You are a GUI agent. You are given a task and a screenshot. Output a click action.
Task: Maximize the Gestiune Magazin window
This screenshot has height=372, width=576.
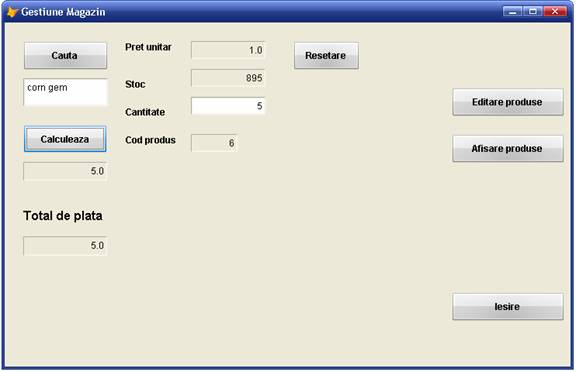tap(533, 12)
